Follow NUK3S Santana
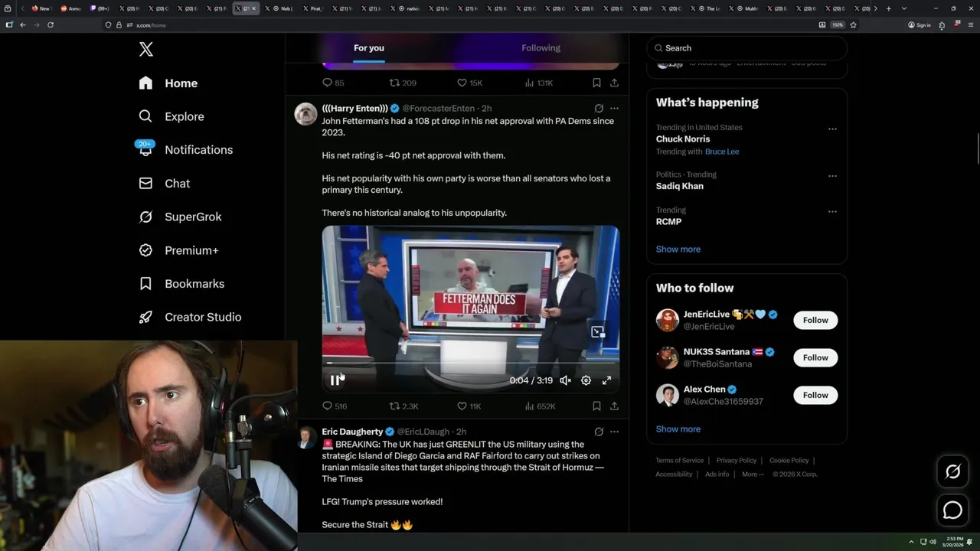This screenshot has height=551, width=980. (x=815, y=357)
